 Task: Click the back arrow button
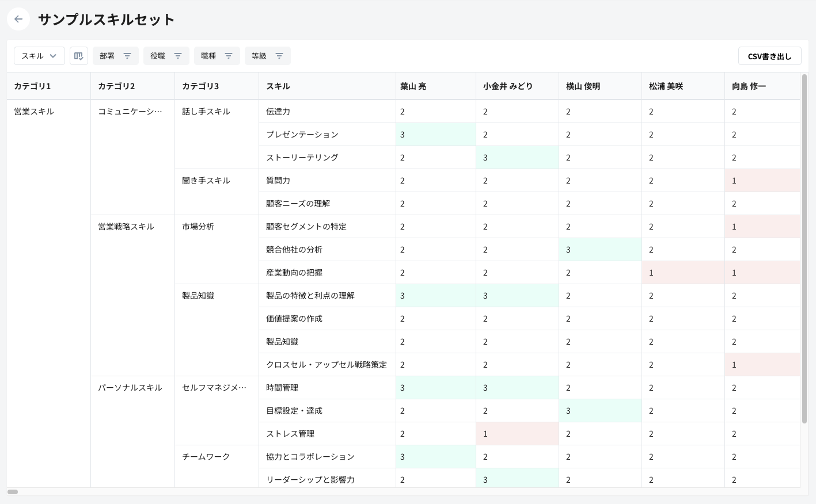[x=18, y=19]
